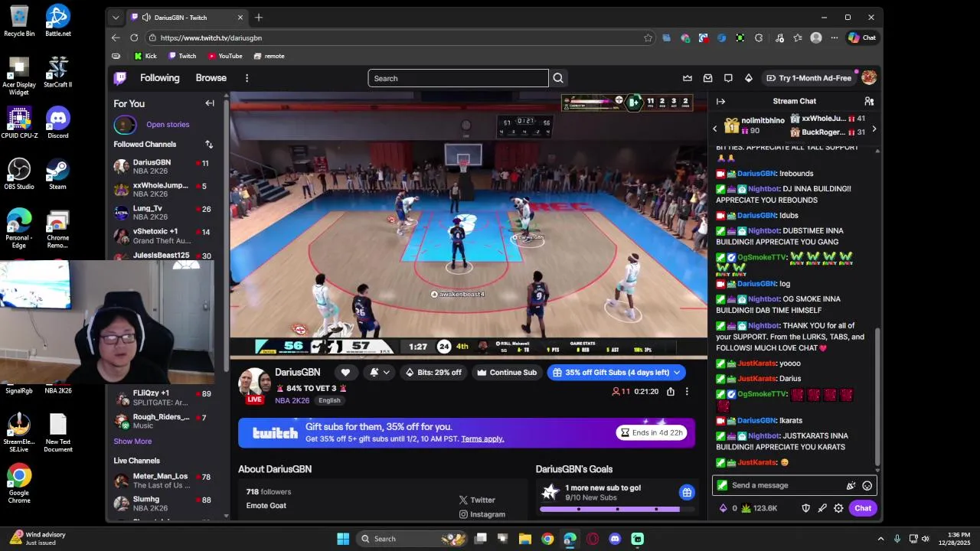Open the stream more-options menu

pos(687,392)
